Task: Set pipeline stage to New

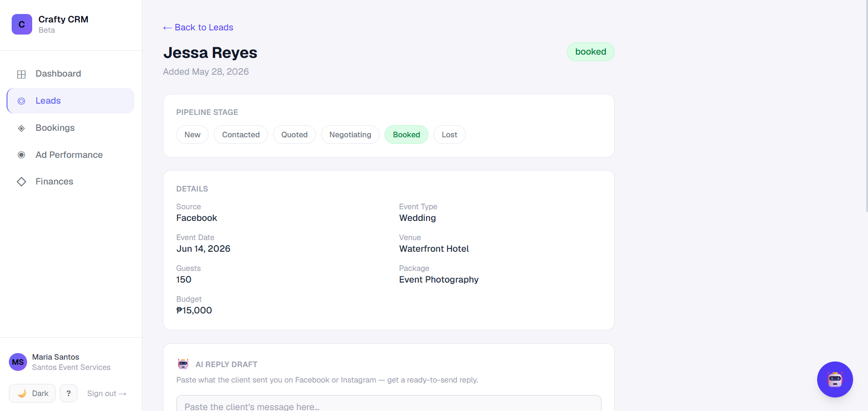Action: click(192, 135)
